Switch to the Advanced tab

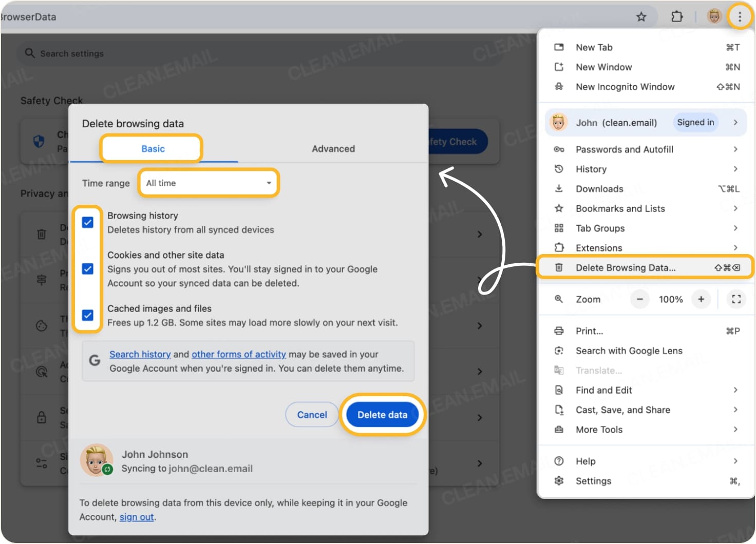[x=333, y=148]
